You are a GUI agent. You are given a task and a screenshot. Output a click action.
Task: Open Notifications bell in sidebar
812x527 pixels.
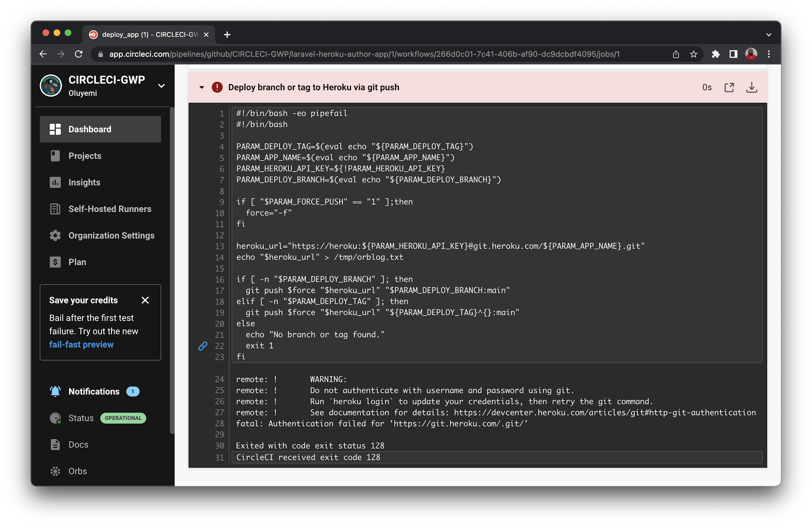click(x=55, y=391)
